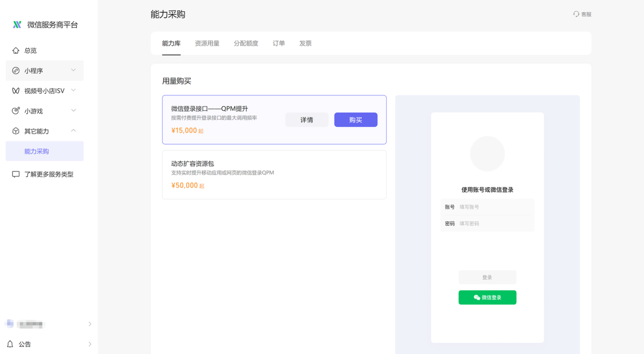Click the butterfly icon beside 视频号小店ISV
This screenshot has width=644, height=354.
tap(16, 91)
